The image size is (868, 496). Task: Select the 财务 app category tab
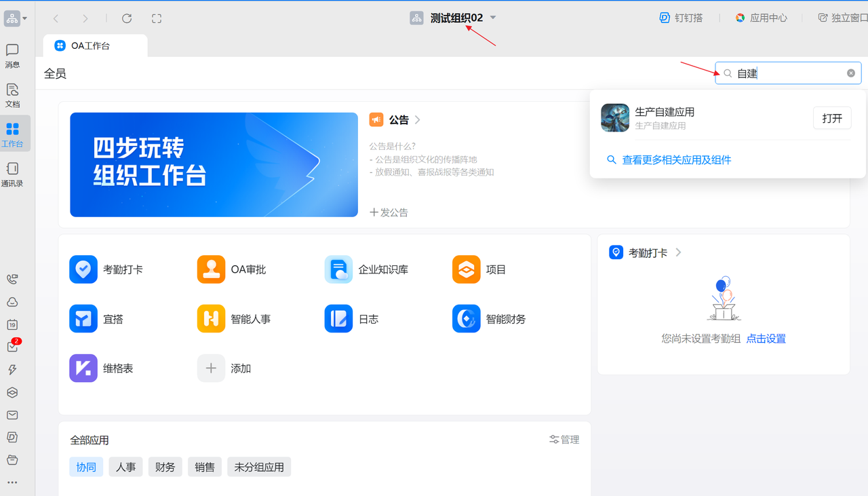(165, 467)
